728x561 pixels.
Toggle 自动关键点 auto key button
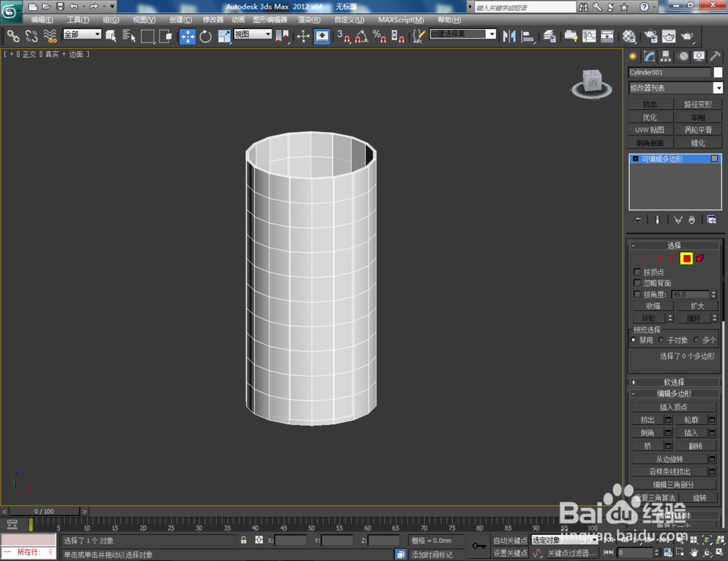click(510, 541)
